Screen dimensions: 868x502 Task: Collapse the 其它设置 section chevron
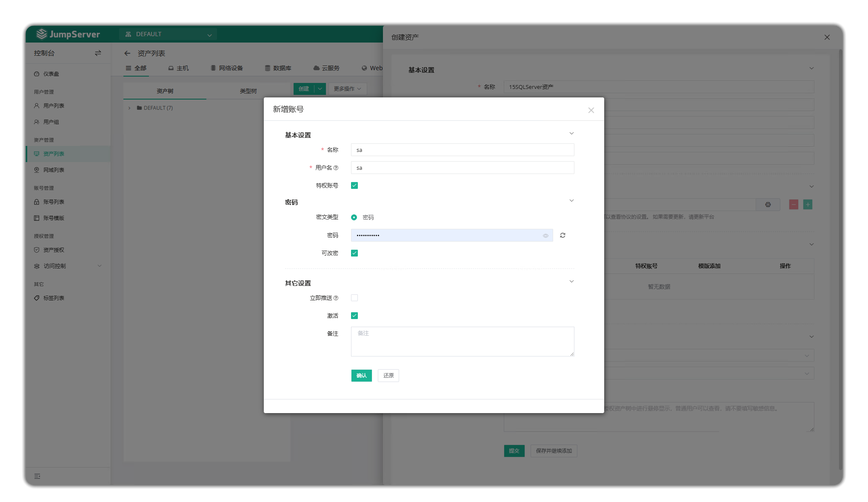[571, 282]
